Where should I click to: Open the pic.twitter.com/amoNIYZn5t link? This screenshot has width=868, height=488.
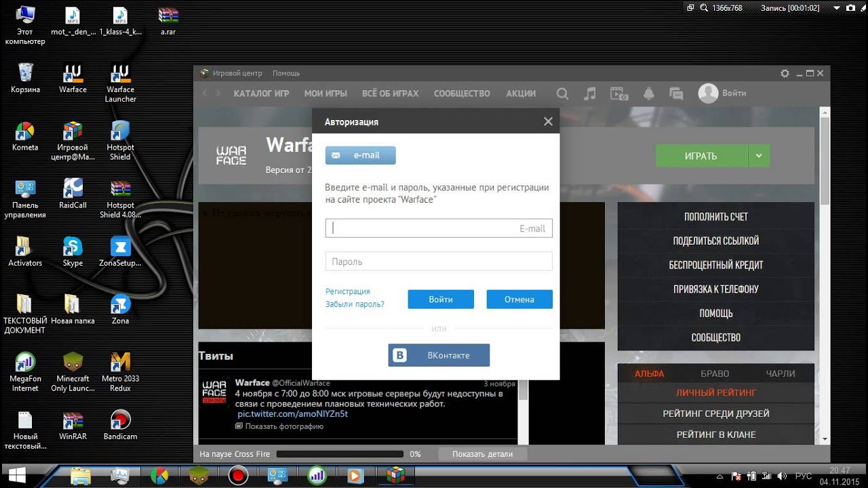point(292,413)
